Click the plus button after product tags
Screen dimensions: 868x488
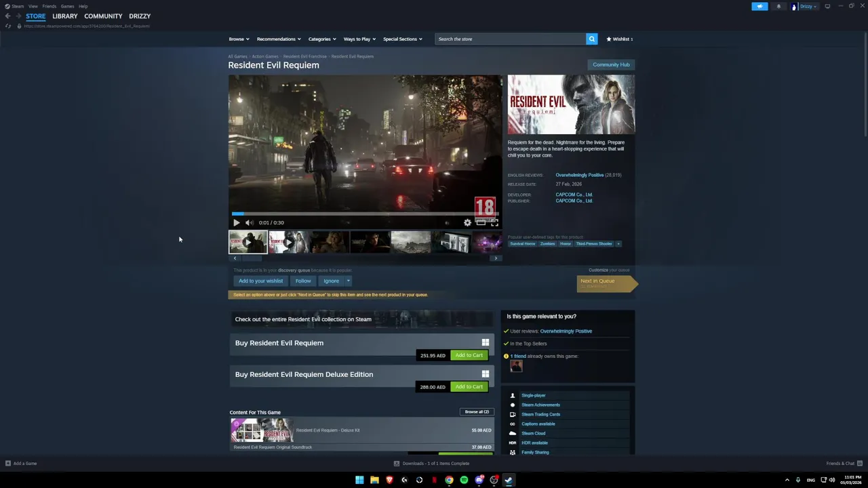pyautogui.click(x=618, y=244)
